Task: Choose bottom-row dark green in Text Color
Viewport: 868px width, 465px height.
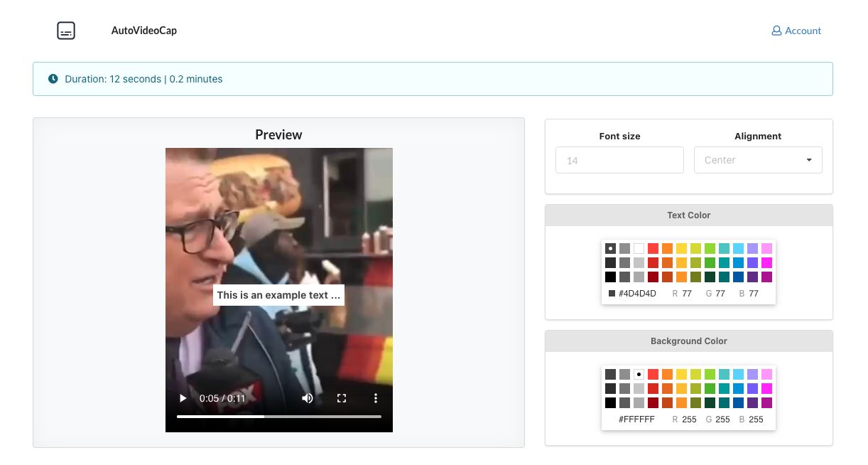Action: pos(710,277)
